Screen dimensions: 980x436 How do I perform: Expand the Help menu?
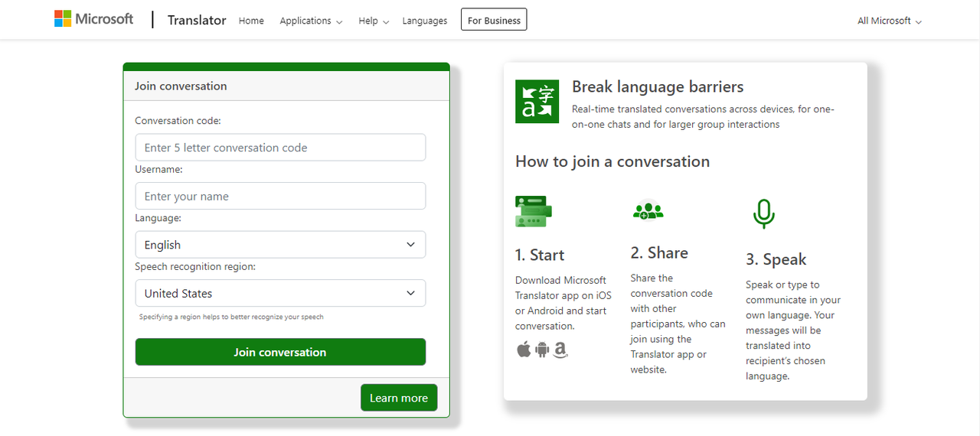374,21
